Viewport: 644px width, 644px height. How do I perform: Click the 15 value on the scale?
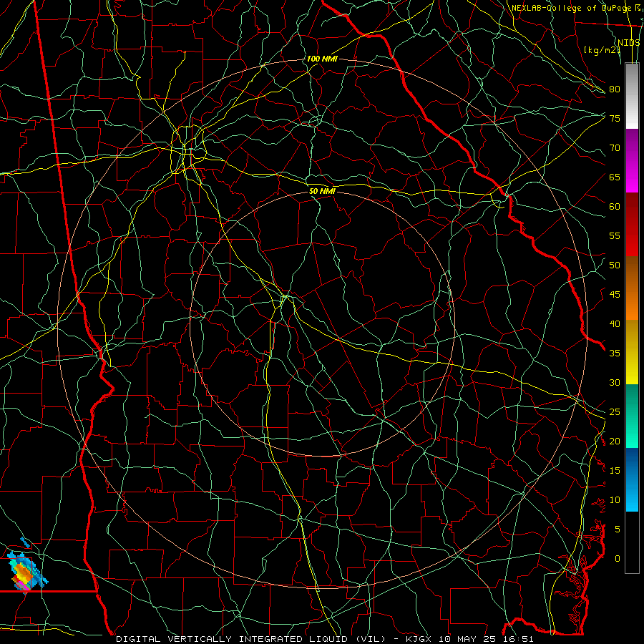pos(615,470)
